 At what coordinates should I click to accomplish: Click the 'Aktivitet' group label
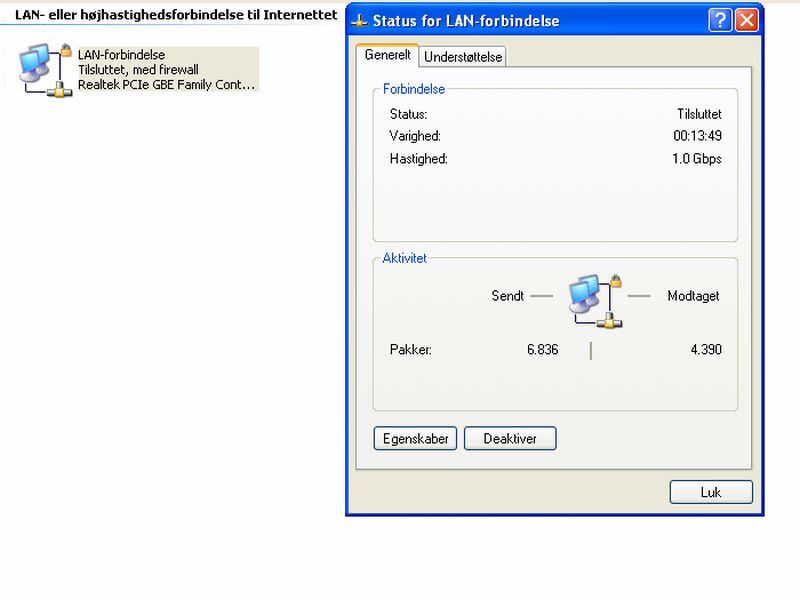pyautogui.click(x=404, y=258)
